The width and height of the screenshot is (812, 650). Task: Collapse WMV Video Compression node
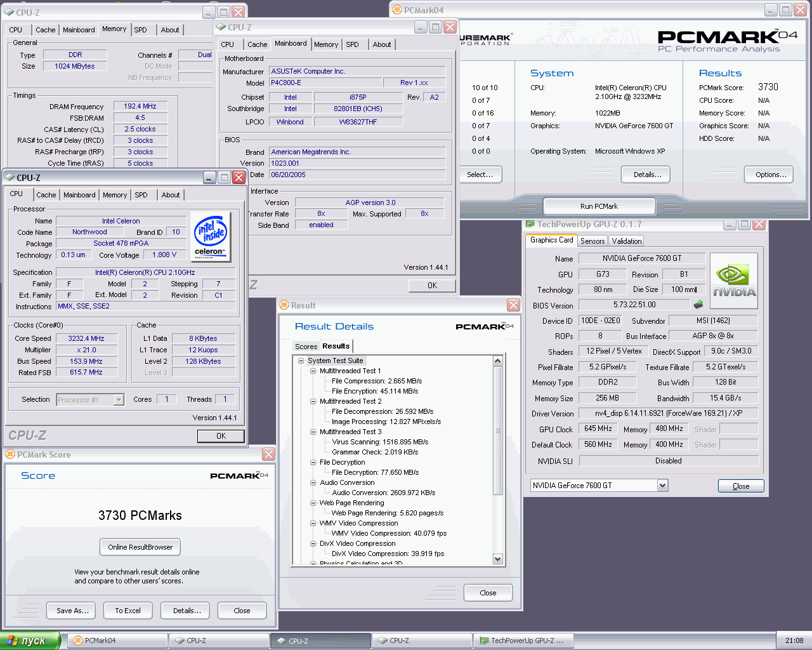point(313,523)
